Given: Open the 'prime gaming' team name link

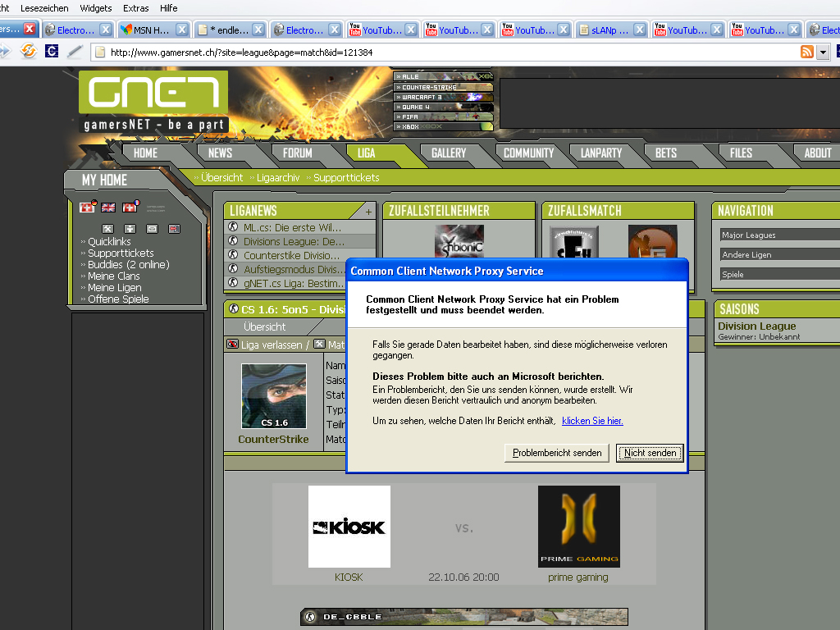Looking at the screenshot, I should point(578,577).
